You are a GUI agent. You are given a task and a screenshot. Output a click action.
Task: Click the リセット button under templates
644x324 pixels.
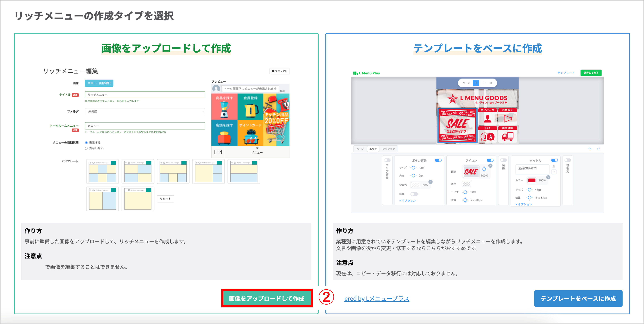(166, 199)
